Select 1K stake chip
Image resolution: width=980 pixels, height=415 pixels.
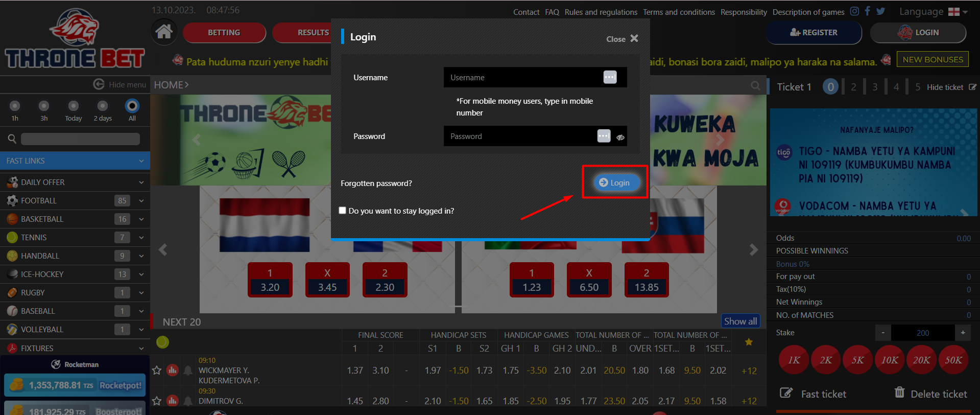coord(794,360)
